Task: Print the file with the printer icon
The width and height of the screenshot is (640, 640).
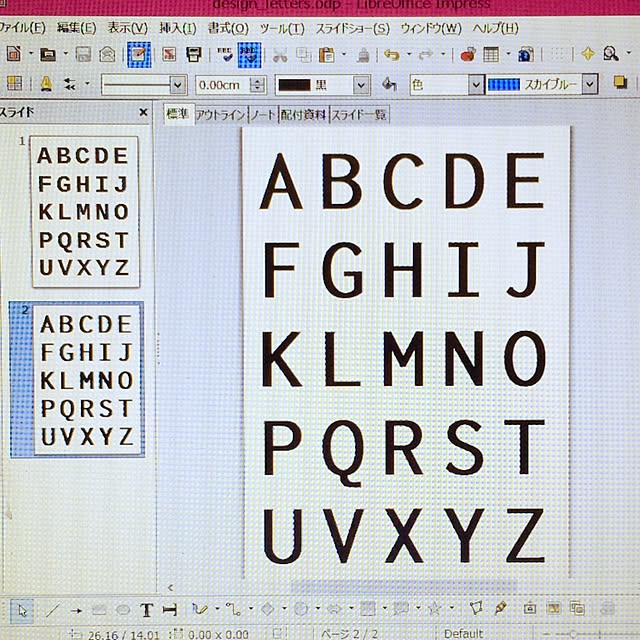Action: pyautogui.click(x=193, y=54)
